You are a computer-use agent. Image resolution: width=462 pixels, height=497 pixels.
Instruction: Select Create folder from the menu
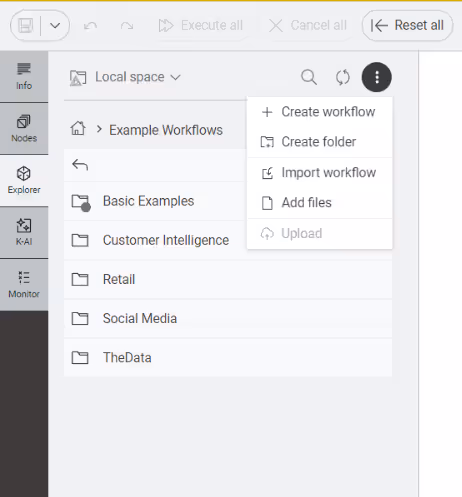(320, 142)
